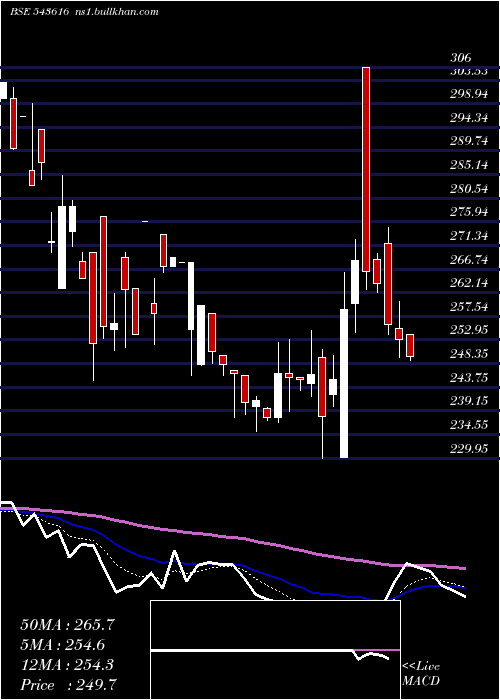Image resolution: width=500 pixels, height=700 pixels.
Task: Click the 257.54 price axis label
Action: pos(468,306)
